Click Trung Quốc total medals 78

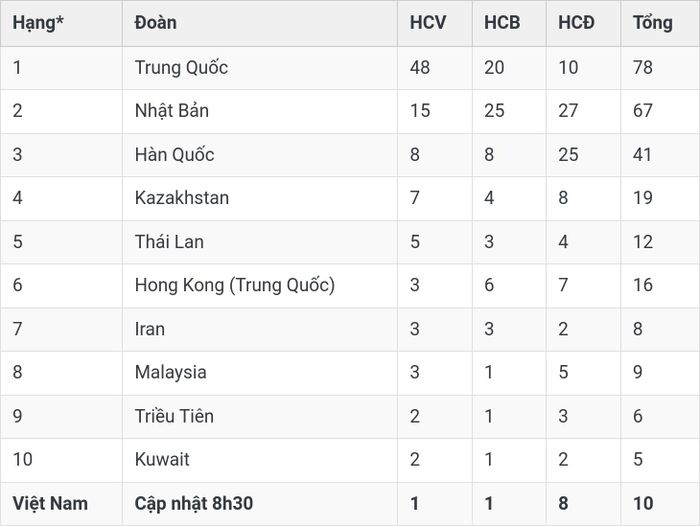643,68
